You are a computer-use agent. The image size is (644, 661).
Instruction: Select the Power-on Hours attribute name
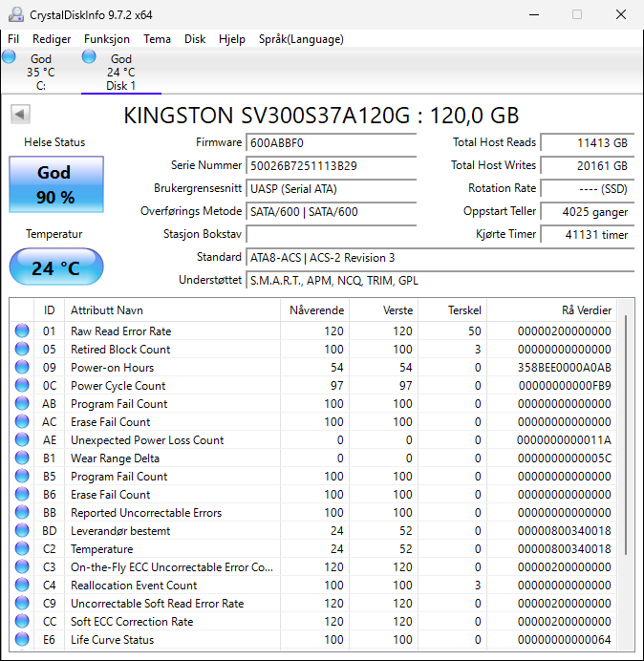(112, 368)
